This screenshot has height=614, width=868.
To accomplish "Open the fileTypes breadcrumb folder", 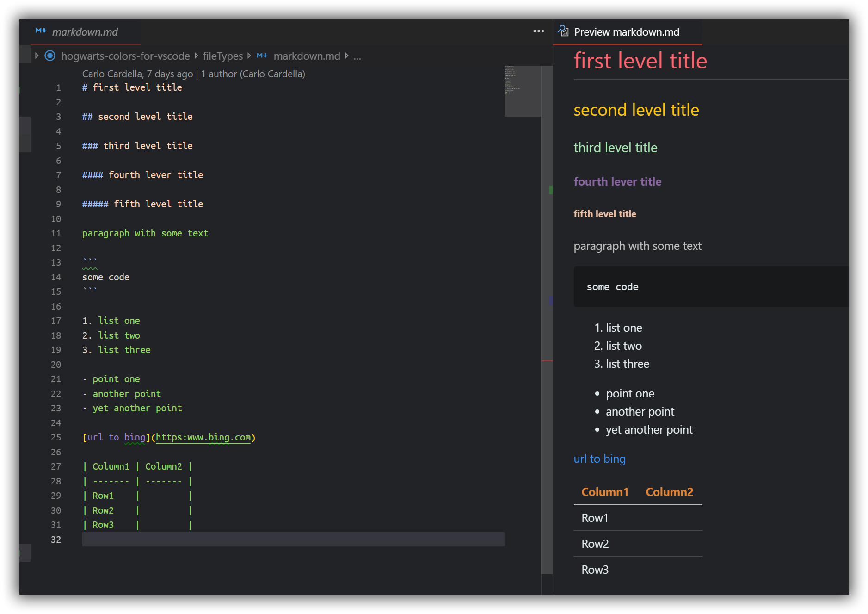I will coord(222,56).
